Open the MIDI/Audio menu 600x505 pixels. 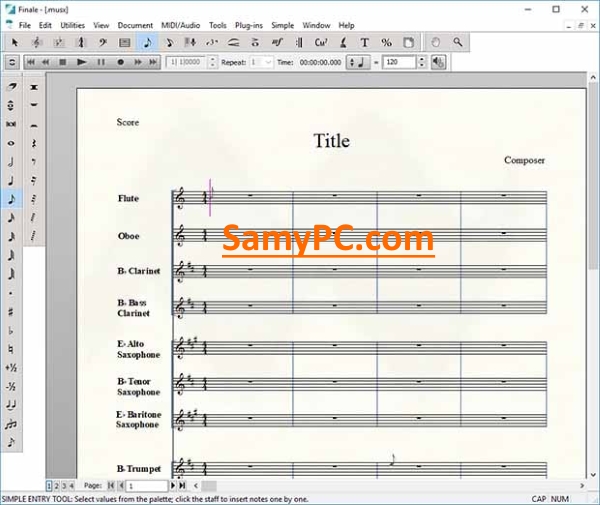tap(181, 26)
